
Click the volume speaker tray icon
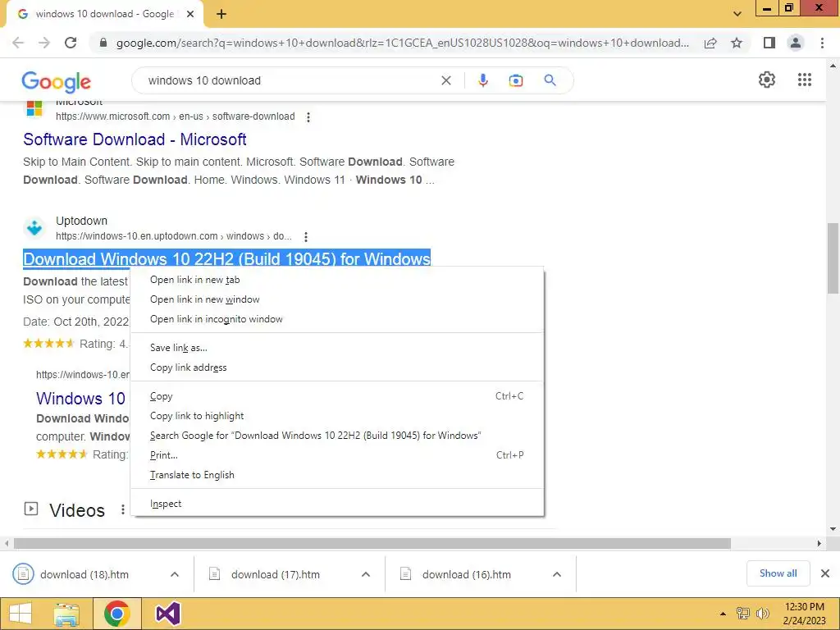pyautogui.click(x=762, y=614)
